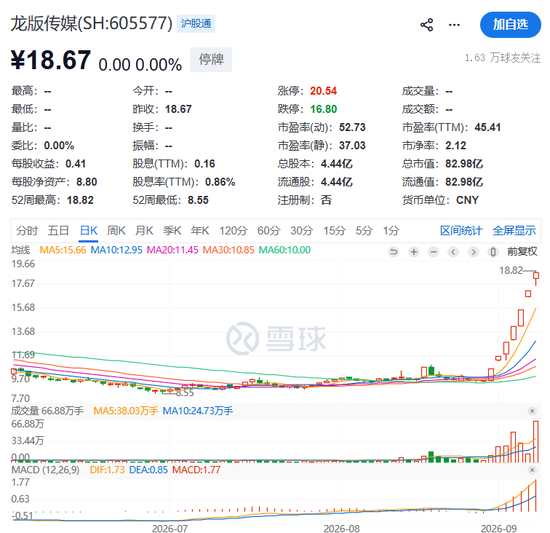Close the 成交量 volume panel
The image size is (550, 533).
click(532, 411)
